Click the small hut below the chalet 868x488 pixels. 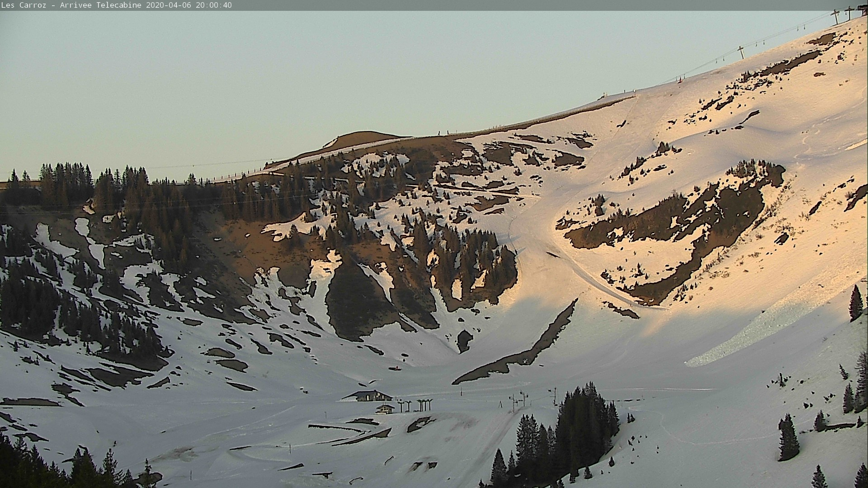pyautogui.click(x=385, y=409)
